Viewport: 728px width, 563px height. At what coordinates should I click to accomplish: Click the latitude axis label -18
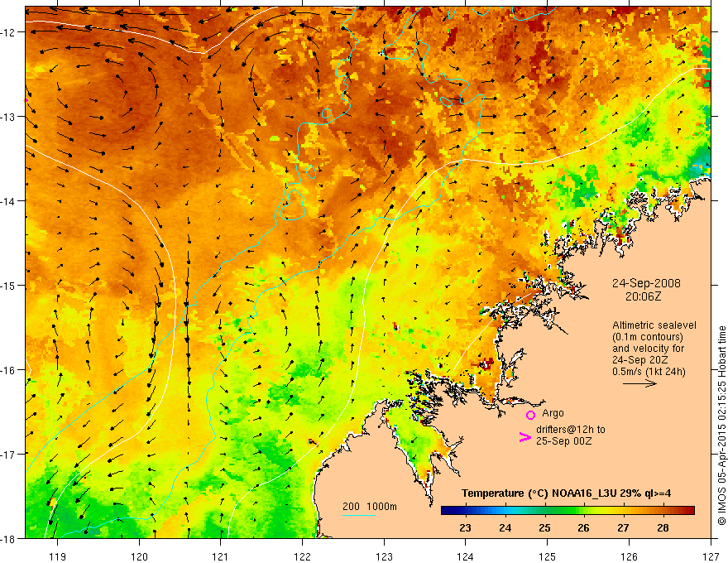[9, 538]
